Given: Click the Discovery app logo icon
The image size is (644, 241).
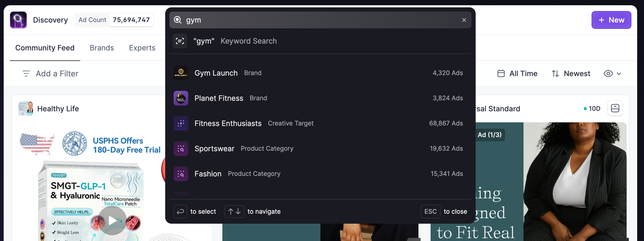Looking at the screenshot, I should click(18, 20).
